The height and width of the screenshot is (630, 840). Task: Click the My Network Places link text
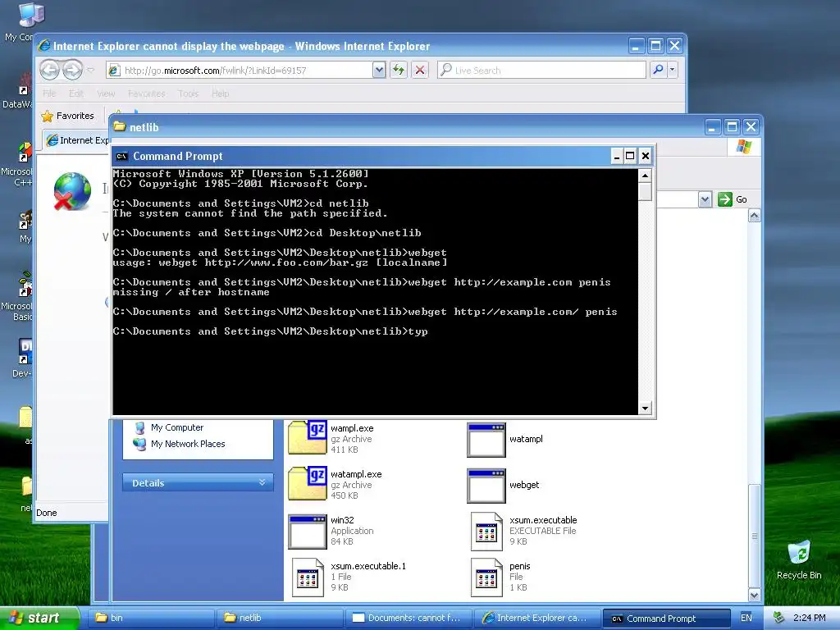pos(188,444)
